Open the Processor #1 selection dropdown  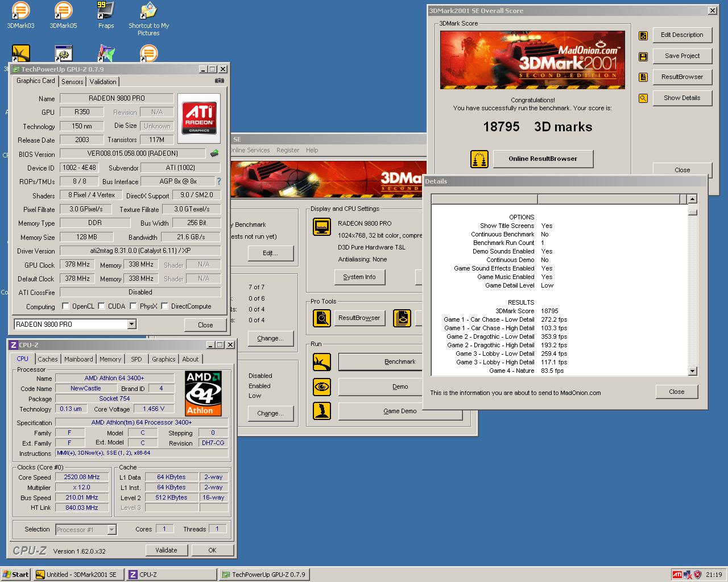tap(111, 530)
